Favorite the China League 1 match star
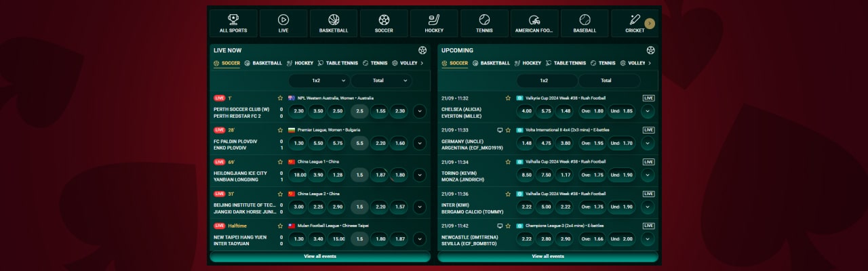This screenshot has width=868, height=271. click(280, 162)
